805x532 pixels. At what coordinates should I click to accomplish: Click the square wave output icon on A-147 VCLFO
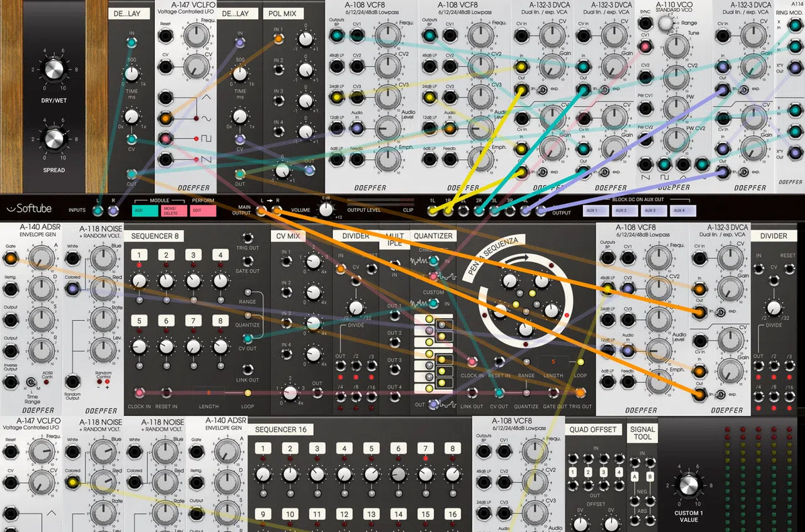point(206,138)
